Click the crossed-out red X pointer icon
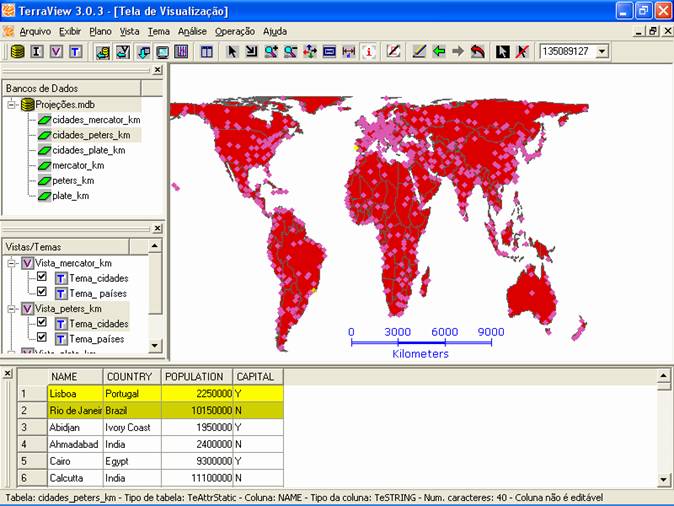Viewport: 674px width, 506px height. 522,52
